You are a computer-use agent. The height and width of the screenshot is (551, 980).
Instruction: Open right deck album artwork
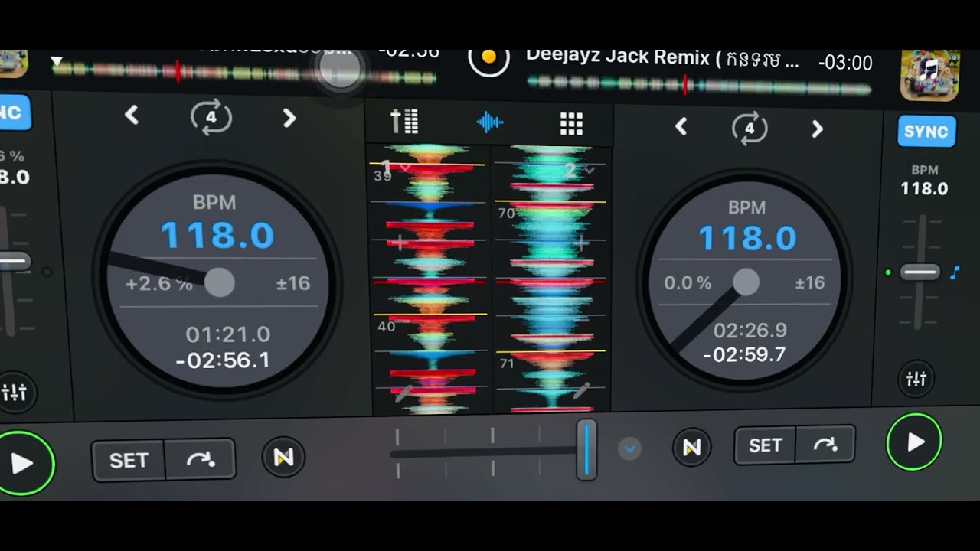pyautogui.click(x=930, y=75)
